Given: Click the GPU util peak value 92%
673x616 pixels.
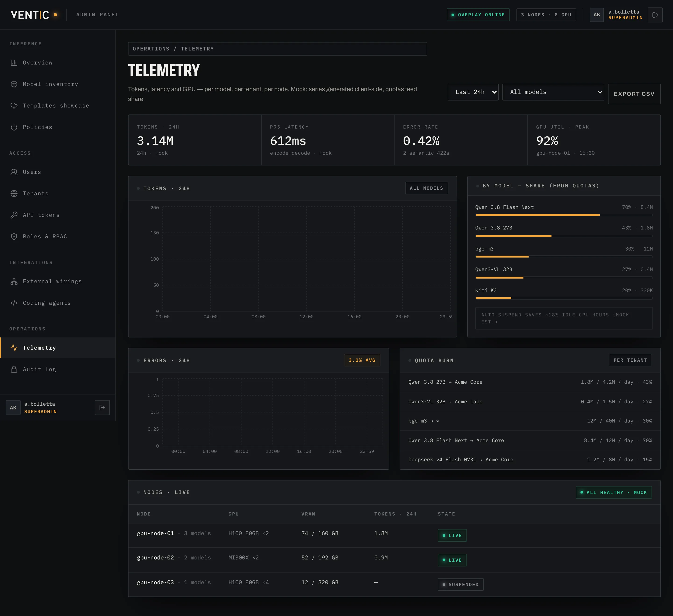Looking at the screenshot, I should [547, 141].
